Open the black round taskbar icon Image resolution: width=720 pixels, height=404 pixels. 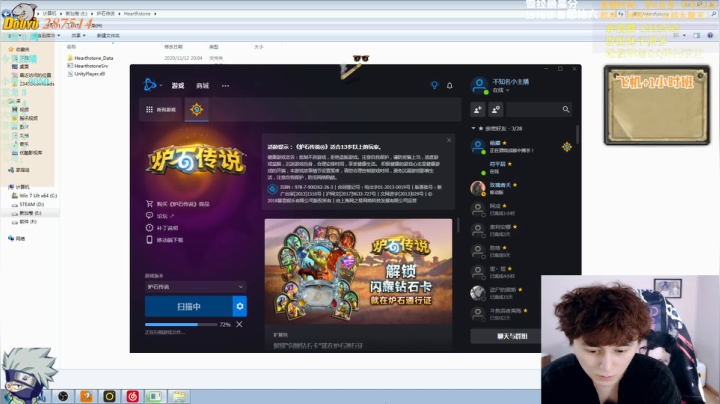click(x=63, y=396)
